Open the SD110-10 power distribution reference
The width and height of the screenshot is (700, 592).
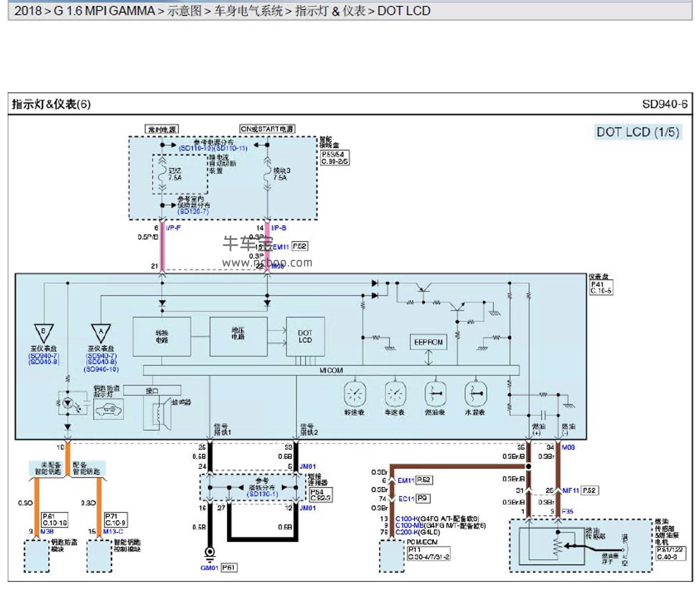click(196, 148)
